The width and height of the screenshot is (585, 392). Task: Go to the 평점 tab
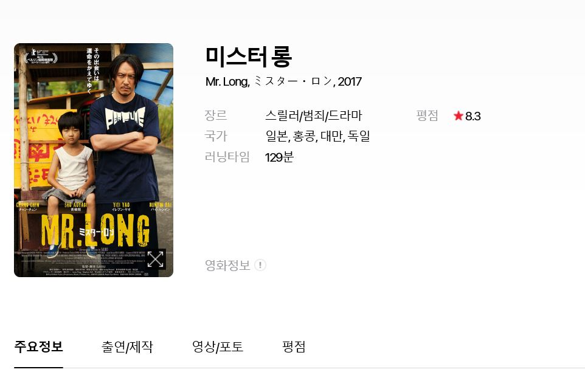(x=294, y=347)
